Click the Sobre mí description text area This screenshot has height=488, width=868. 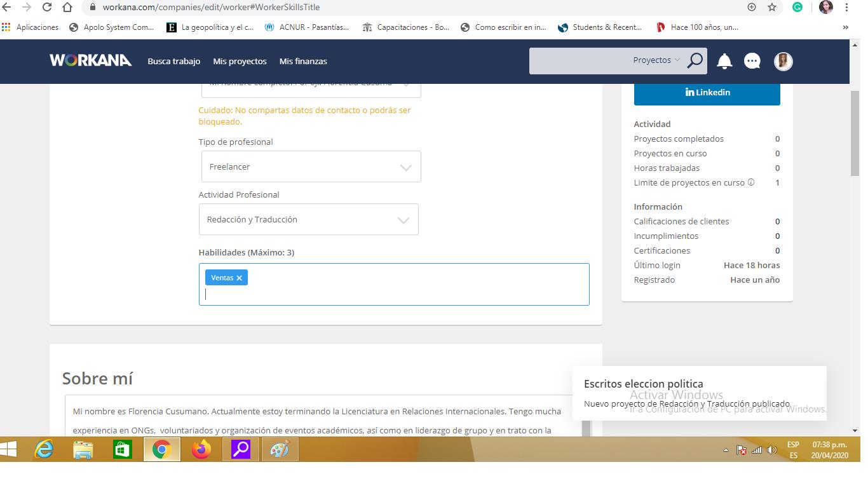point(324,416)
